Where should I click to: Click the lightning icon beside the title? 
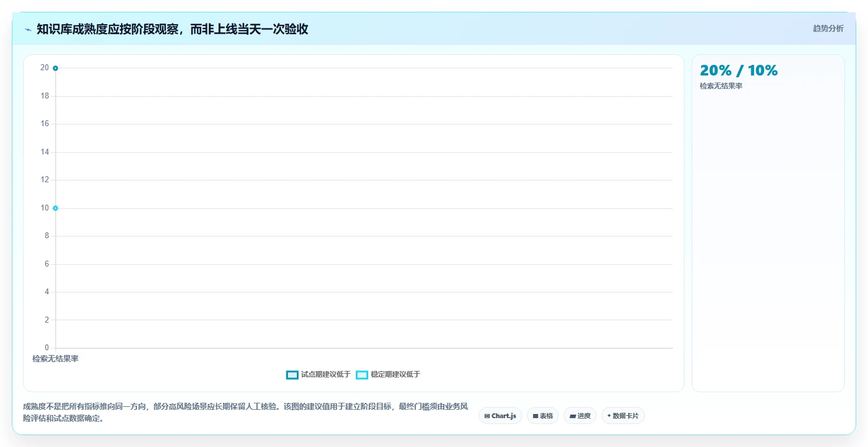[28, 29]
